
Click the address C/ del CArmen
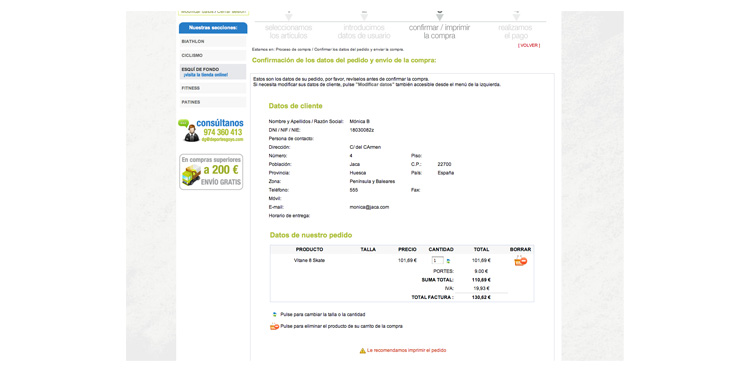pos(365,147)
